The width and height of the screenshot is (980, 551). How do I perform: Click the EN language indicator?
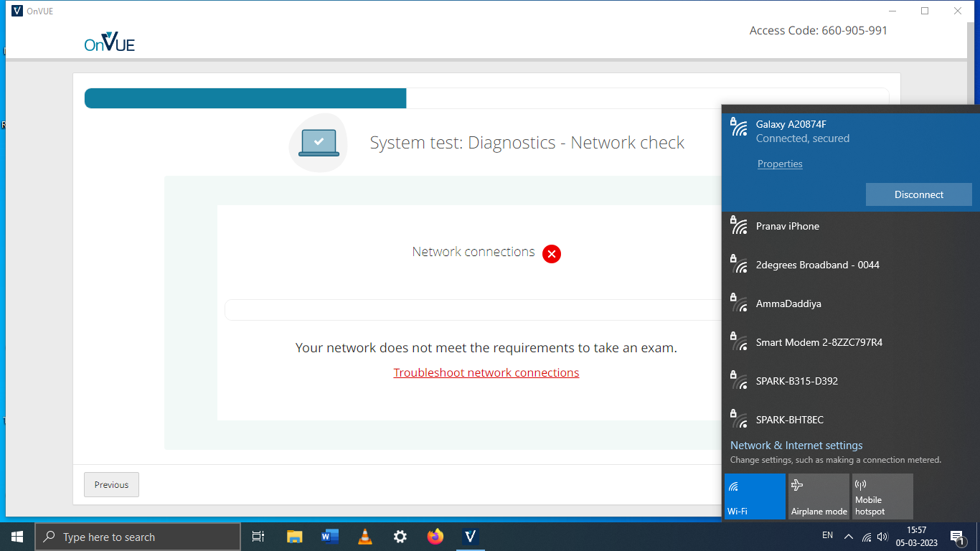point(827,535)
